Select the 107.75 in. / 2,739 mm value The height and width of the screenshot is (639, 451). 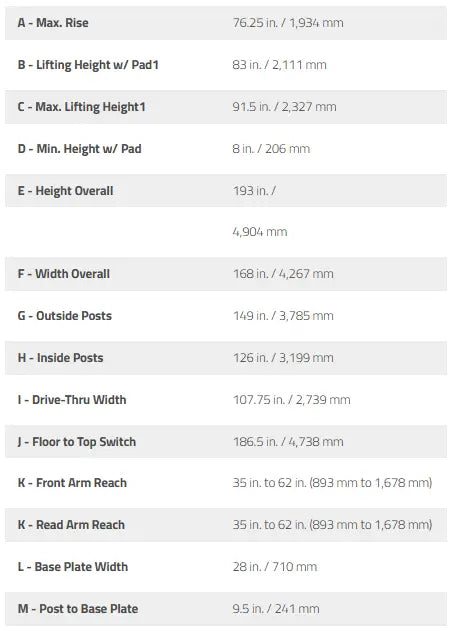pos(292,400)
